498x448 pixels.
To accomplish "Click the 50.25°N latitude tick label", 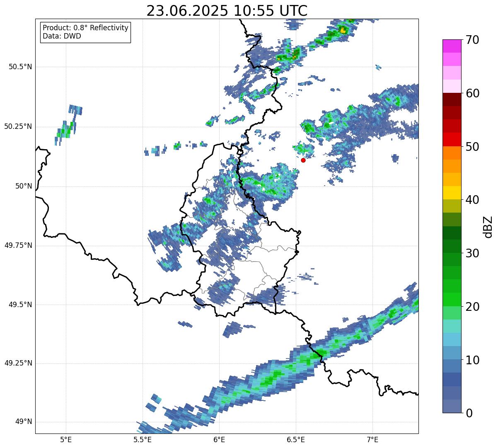I will (x=18, y=126).
